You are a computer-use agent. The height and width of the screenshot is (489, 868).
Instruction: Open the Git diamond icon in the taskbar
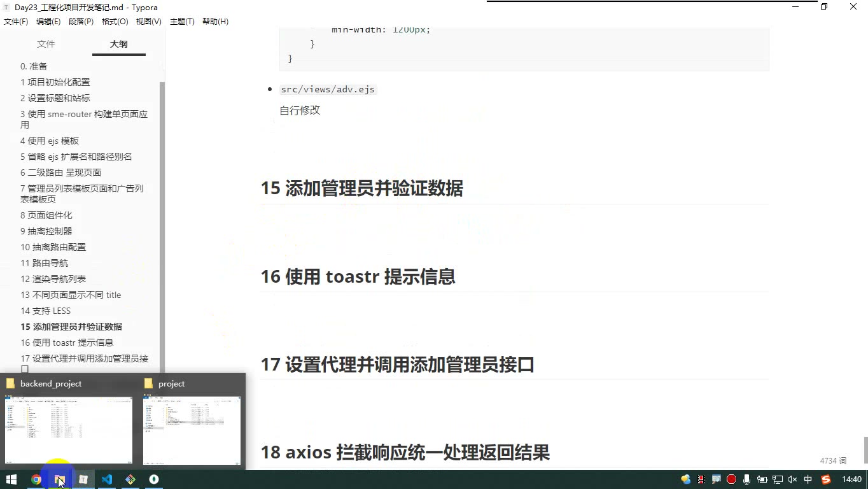point(130,479)
